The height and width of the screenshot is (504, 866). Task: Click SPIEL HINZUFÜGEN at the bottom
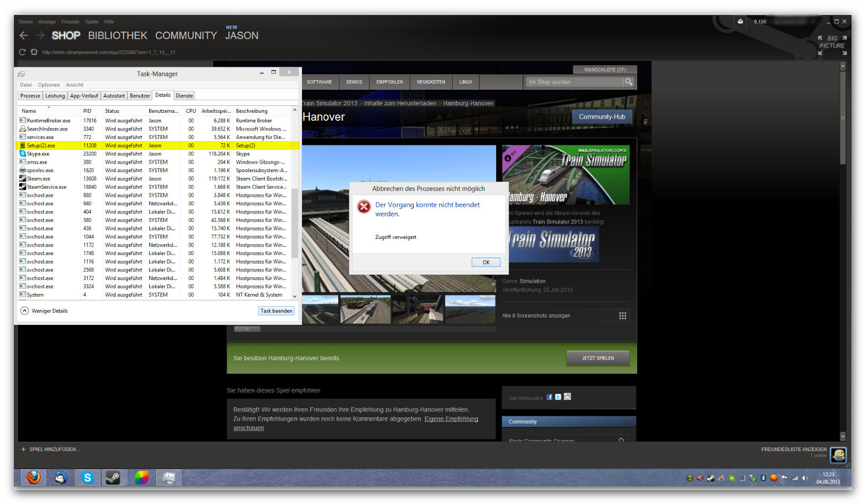tap(50, 449)
